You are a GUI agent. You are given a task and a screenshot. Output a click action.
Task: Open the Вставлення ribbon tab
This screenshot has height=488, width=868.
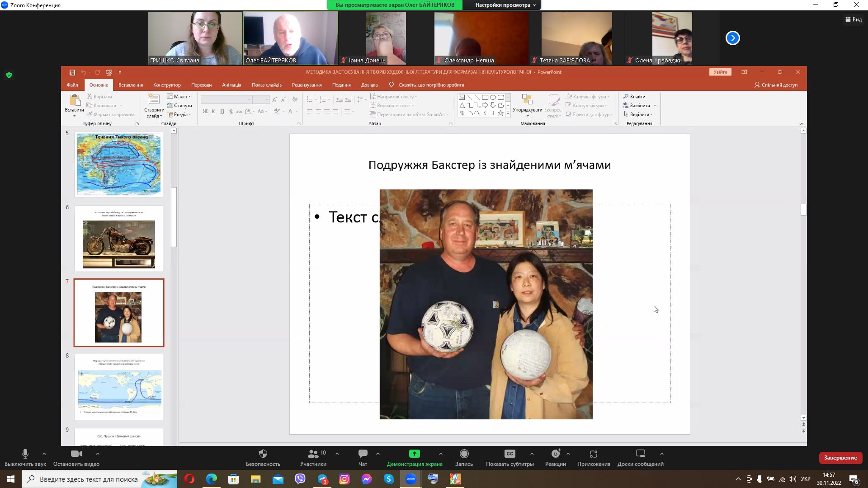(130, 85)
